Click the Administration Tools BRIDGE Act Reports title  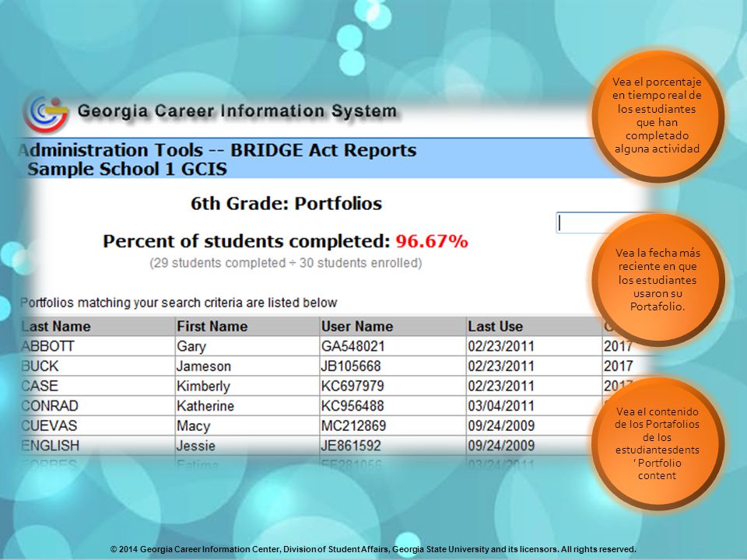pos(218,150)
